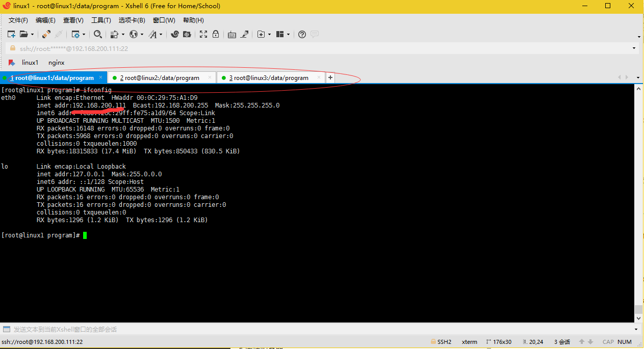Viewport: 644px width, 349px height.
Task: Click the Lock screen padlock icon
Action: point(216,34)
